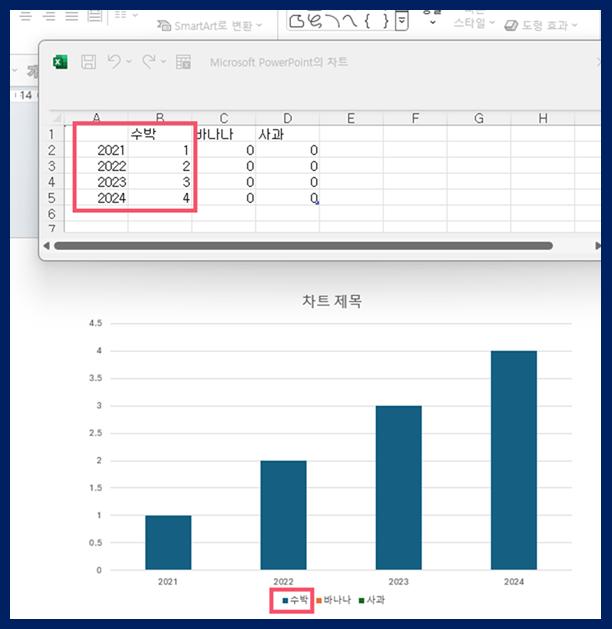Click the Undo arrow in chart data window
The height and width of the screenshot is (629, 612).
pyautogui.click(x=114, y=62)
